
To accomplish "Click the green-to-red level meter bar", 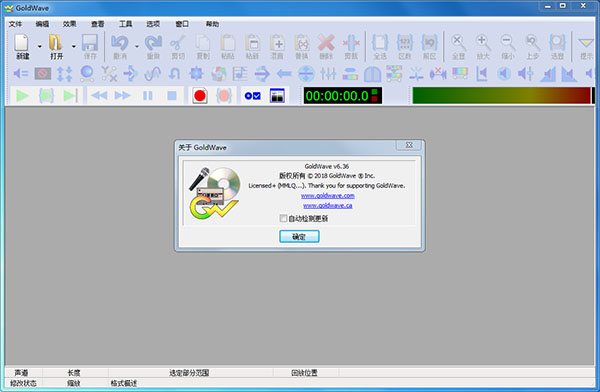I will pos(502,95).
